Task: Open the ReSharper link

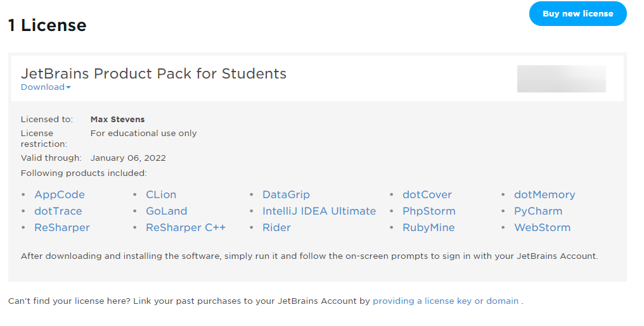Action: pos(62,228)
